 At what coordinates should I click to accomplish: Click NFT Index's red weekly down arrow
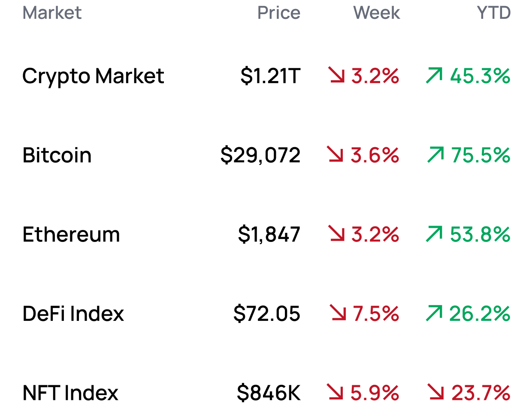coord(335,392)
